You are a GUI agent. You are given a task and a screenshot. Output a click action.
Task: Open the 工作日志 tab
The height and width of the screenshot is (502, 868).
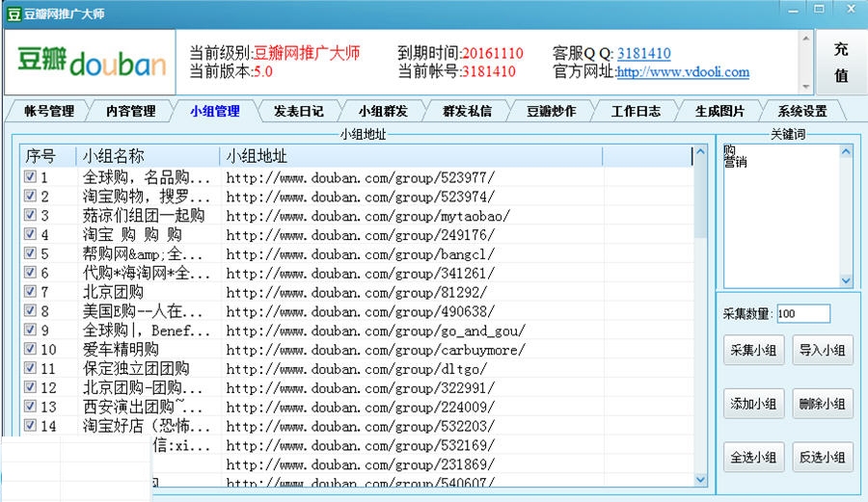tap(636, 111)
